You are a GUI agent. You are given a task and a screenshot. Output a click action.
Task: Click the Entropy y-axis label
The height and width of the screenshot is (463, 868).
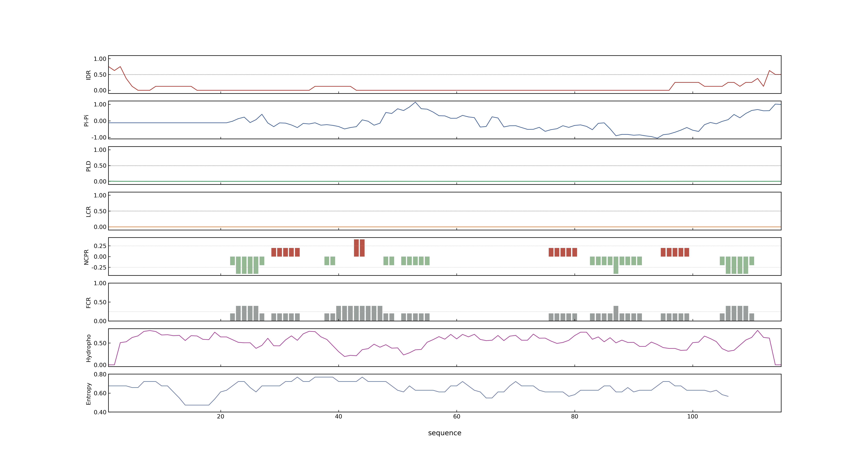[x=88, y=394]
